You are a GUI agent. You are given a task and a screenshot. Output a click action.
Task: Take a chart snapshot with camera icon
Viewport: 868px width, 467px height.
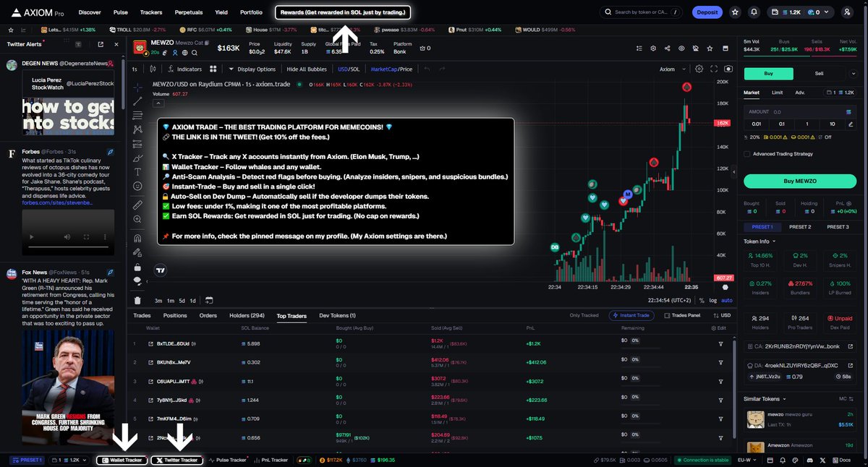pos(728,69)
